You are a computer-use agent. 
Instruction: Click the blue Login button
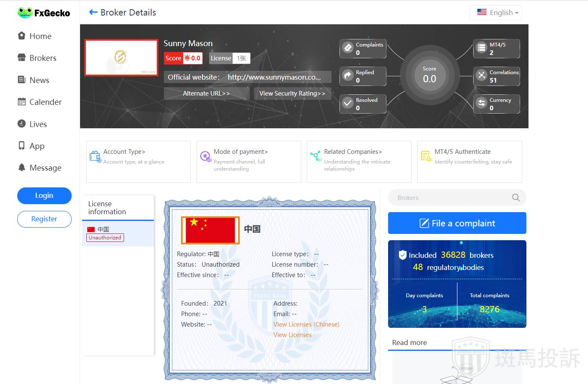tap(44, 196)
